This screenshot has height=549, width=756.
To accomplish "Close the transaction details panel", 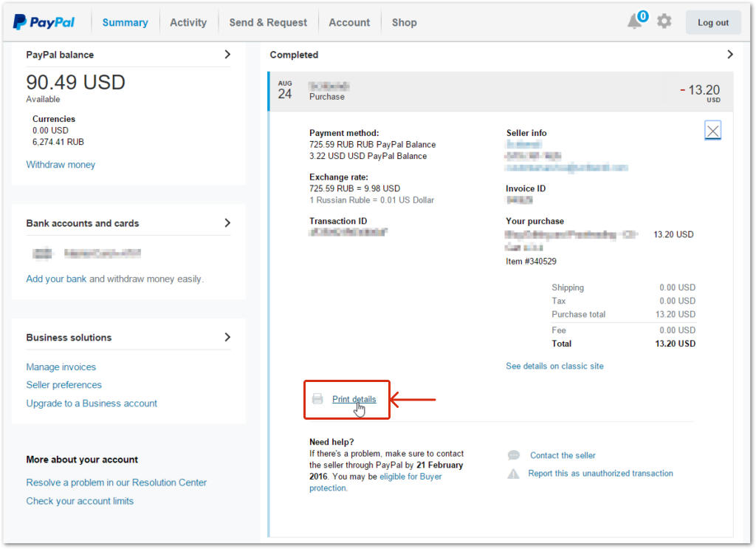I will tap(712, 130).
